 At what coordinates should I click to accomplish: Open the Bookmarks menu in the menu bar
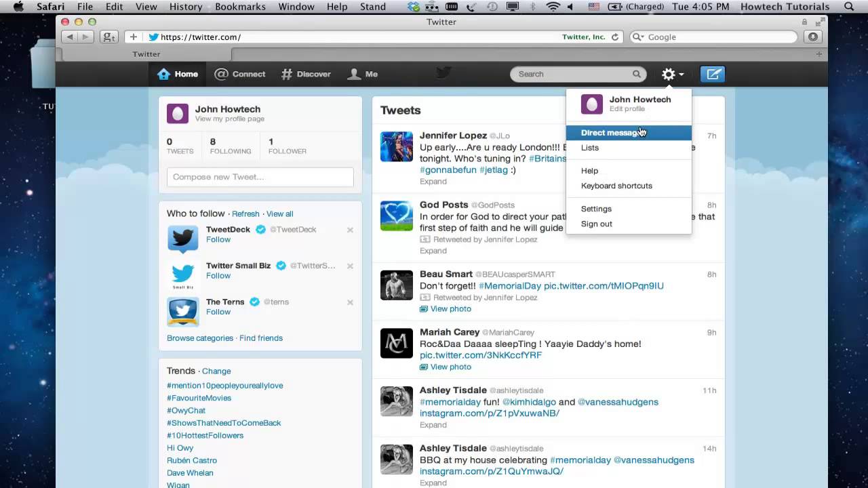coord(239,7)
